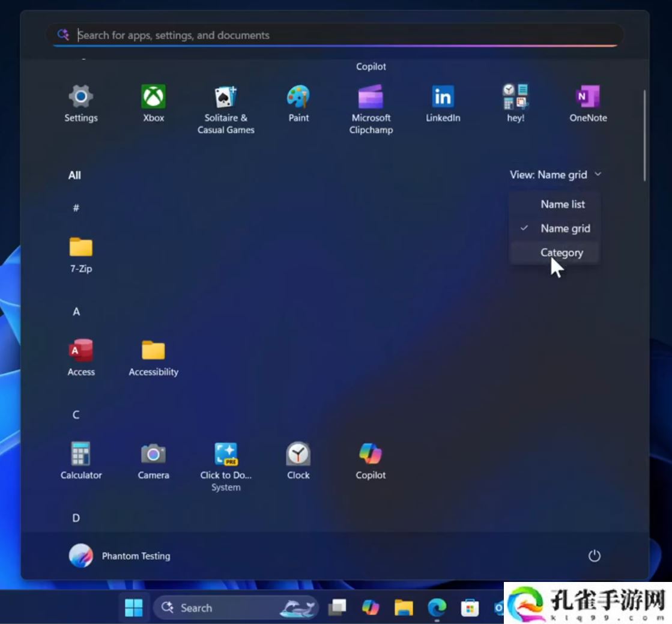Open Copilot from the taskbar
The image size is (672, 624).
(x=371, y=607)
